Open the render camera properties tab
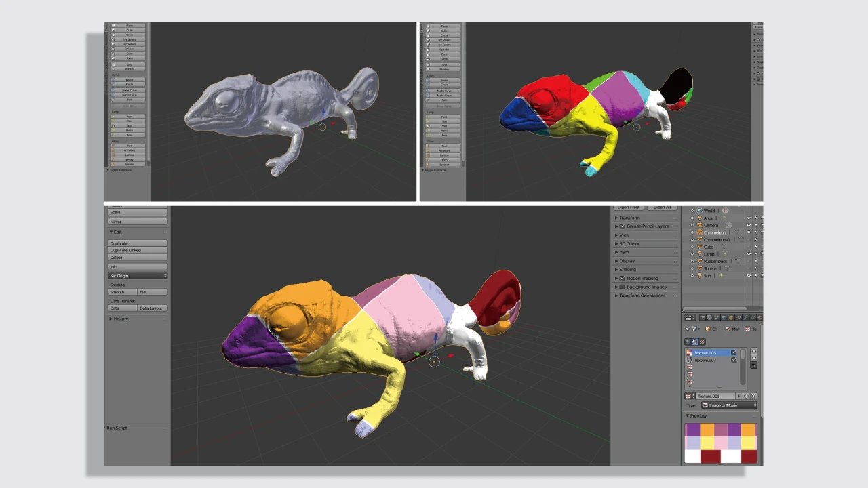Image resolution: width=868 pixels, height=488 pixels. tap(701, 317)
